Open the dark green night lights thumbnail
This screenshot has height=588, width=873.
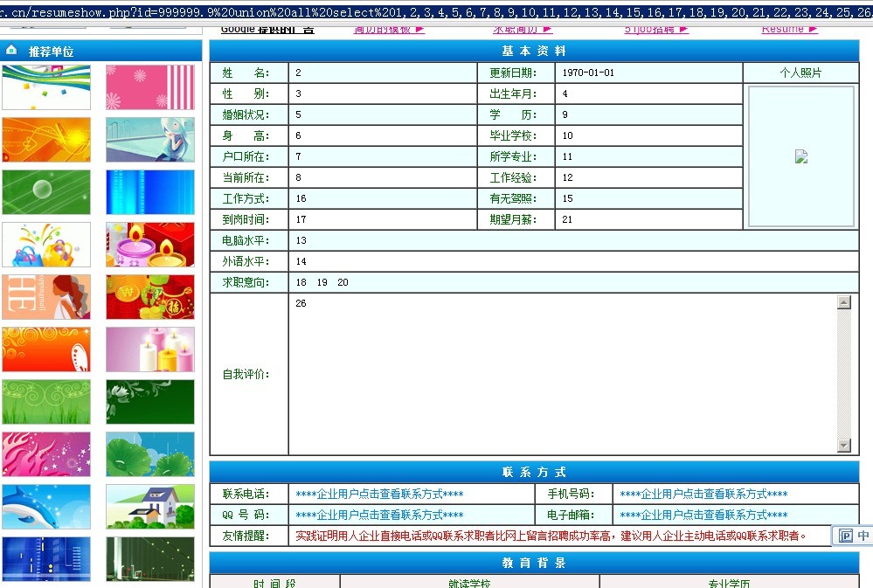(150, 559)
